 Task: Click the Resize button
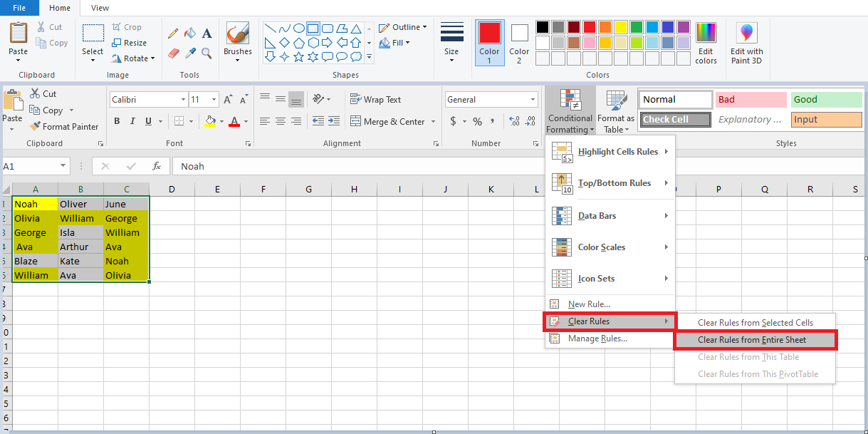click(x=129, y=43)
